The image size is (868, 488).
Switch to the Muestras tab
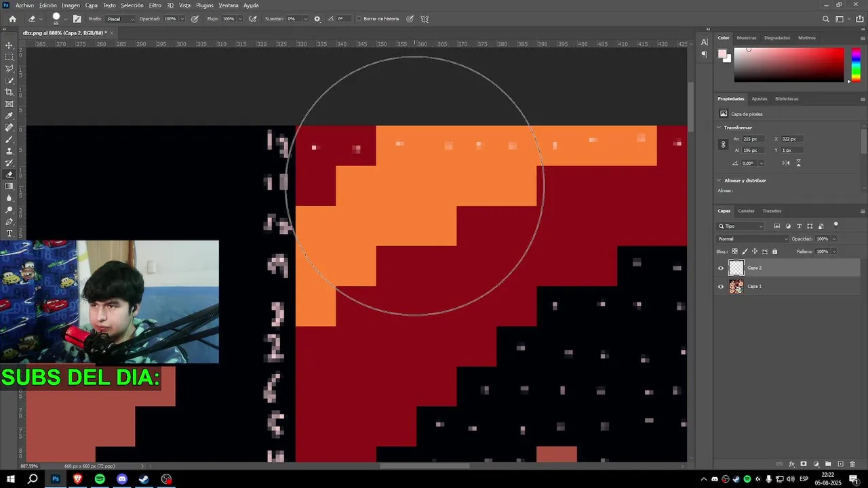click(x=747, y=38)
